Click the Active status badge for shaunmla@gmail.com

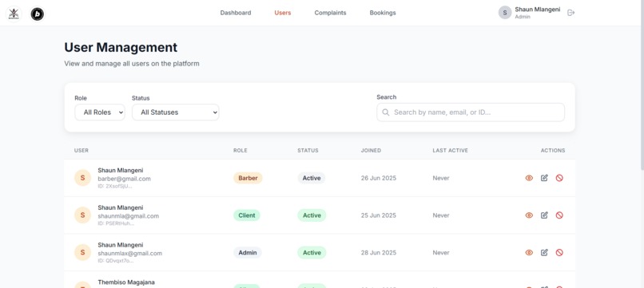(312, 215)
